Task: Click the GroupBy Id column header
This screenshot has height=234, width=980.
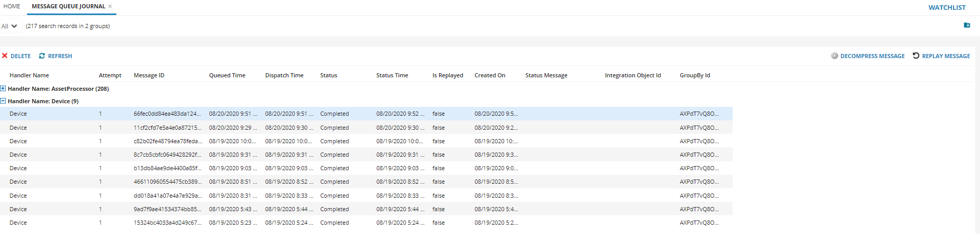Action: pos(695,75)
